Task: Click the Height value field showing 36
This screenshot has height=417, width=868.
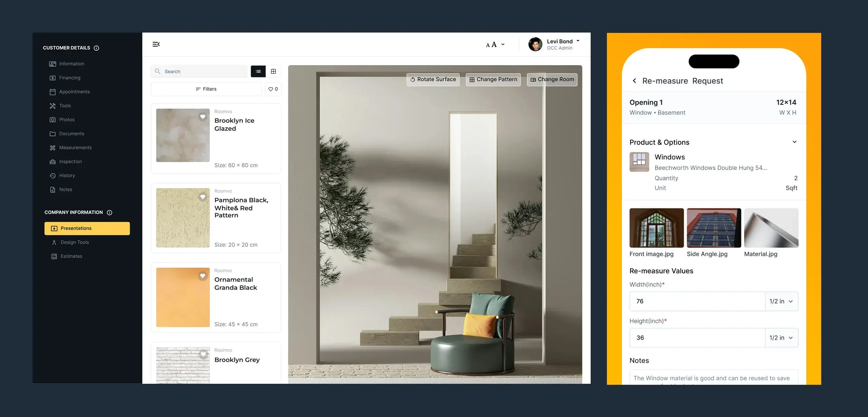Action: pyautogui.click(x=697, y=338)
